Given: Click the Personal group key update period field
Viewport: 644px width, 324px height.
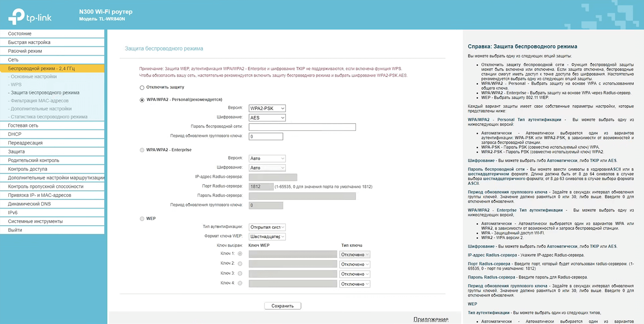Looking at the screenshot, I should click(266, 136).
